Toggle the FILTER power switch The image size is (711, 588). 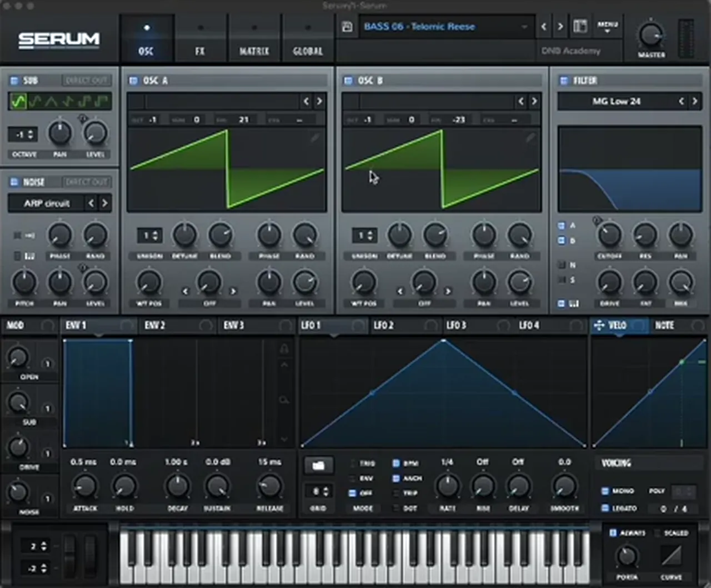pos(564,81)
